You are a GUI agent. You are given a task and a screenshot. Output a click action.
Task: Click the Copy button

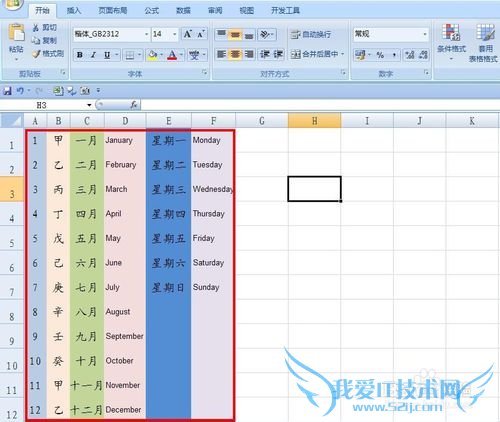(44, 41)
